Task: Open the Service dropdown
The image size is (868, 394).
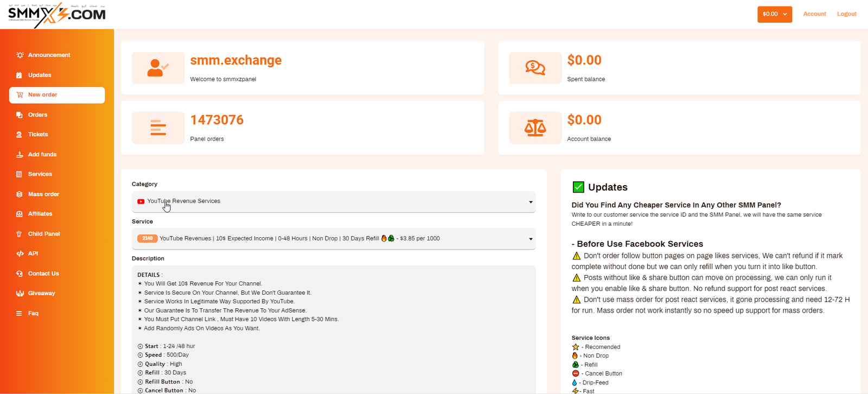Action: tap(334, 239)
